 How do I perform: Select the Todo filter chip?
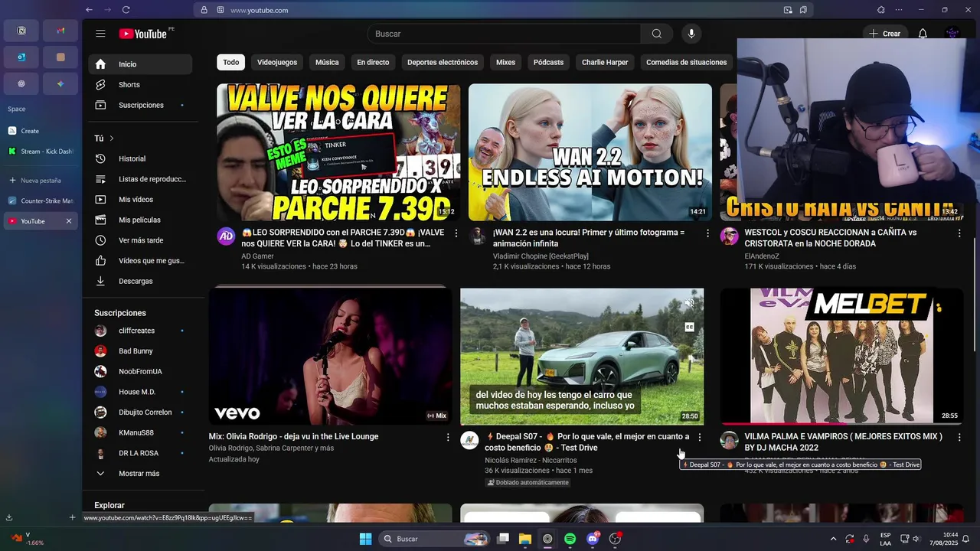point(231,63)
